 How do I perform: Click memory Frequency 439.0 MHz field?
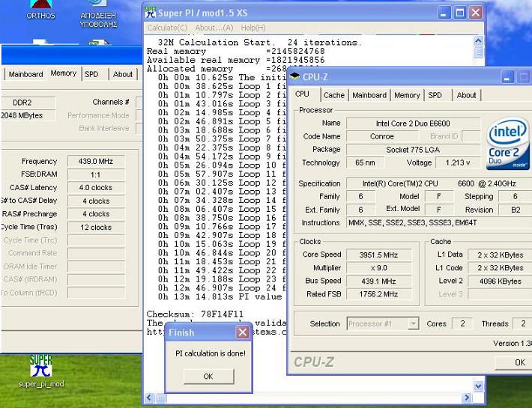[96, 161]
